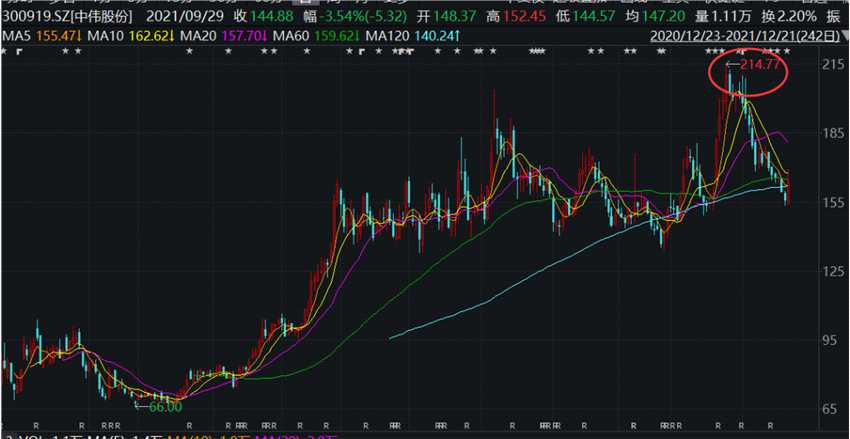Click the average price 147.20
Image resolution: width=850 pixels, height=439 pixels.
click(x=664, y=17)
